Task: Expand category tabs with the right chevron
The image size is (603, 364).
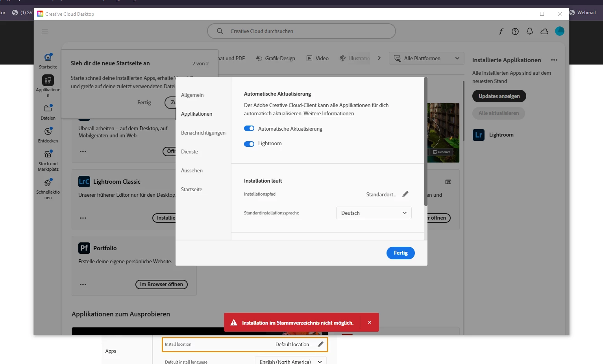Action: (x=379, y=58)
